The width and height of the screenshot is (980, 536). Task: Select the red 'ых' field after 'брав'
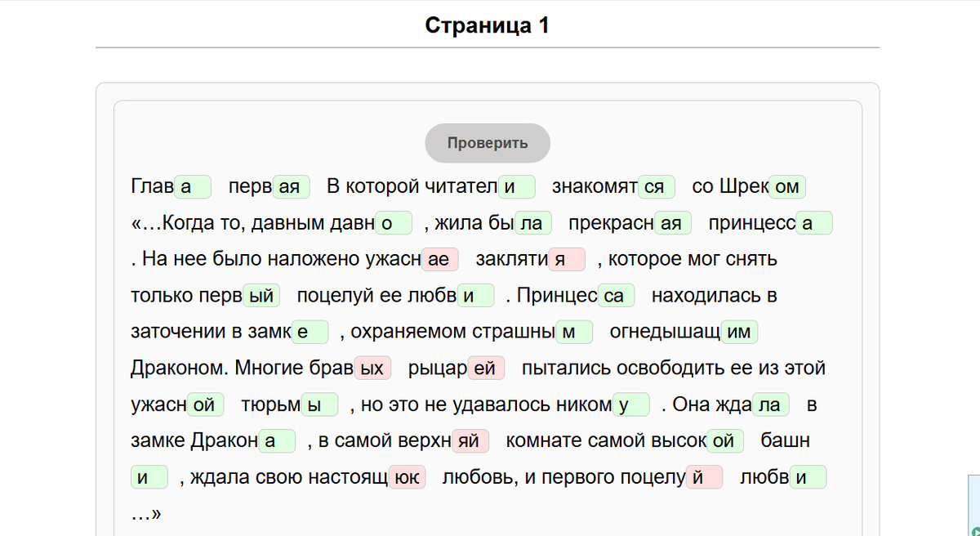(373, 368)
